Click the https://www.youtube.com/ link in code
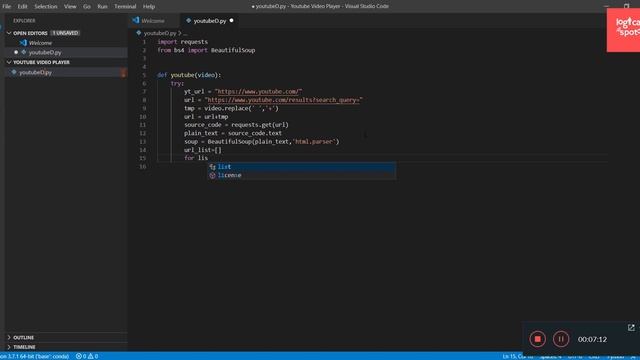This screenshot has width=640, height=360. click(258, 91)
